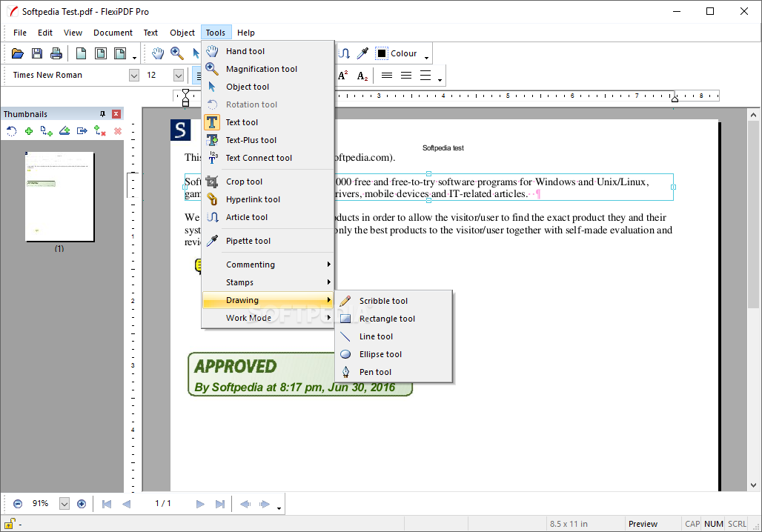The height and width of the screenshot is (532, 762).
Task: Choose Crop tool menu item
Action: (268, 182)
